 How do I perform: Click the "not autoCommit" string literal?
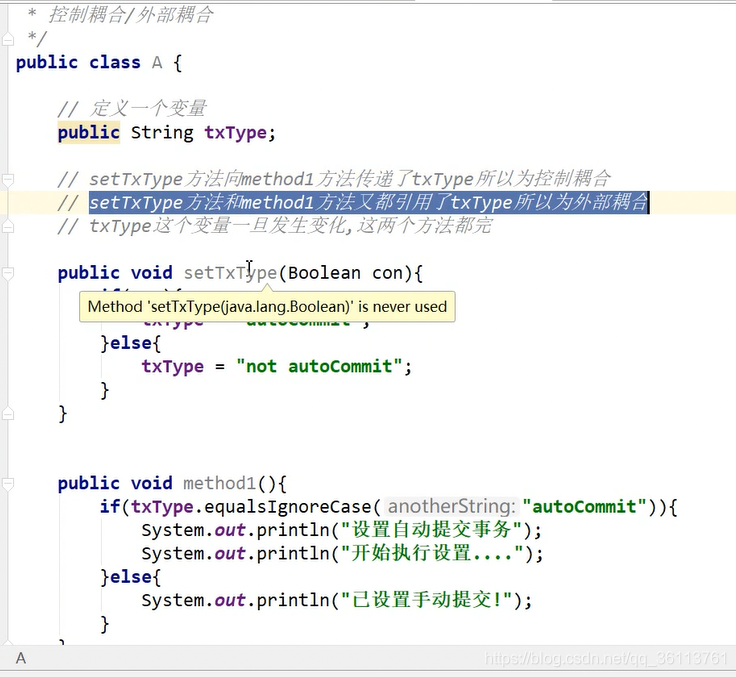click(319, 366)
